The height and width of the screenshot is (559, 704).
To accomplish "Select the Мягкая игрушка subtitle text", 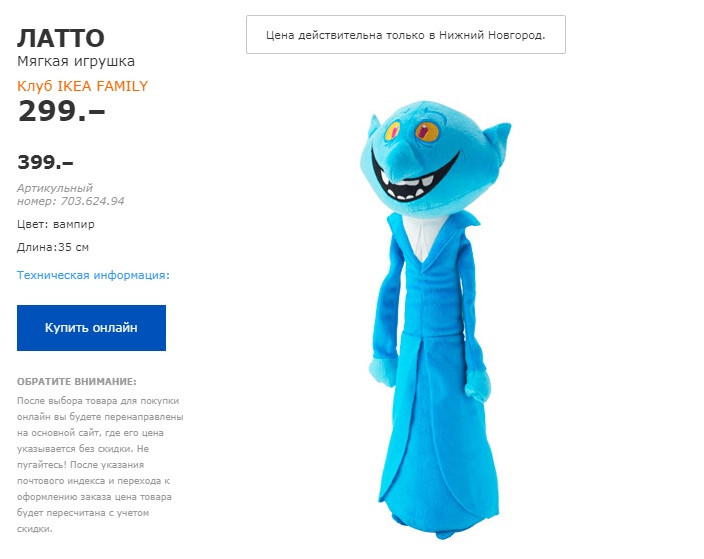I will pos(76,61).
